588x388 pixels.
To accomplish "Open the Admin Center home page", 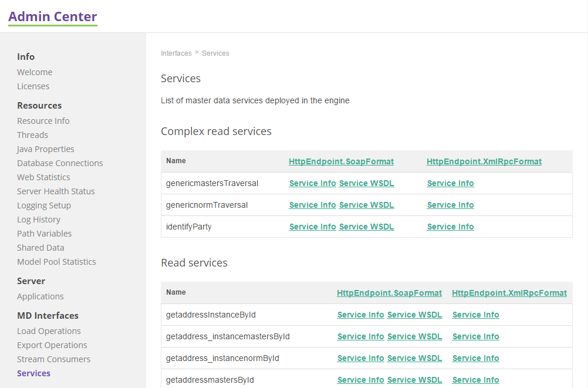I will [52, 16].
